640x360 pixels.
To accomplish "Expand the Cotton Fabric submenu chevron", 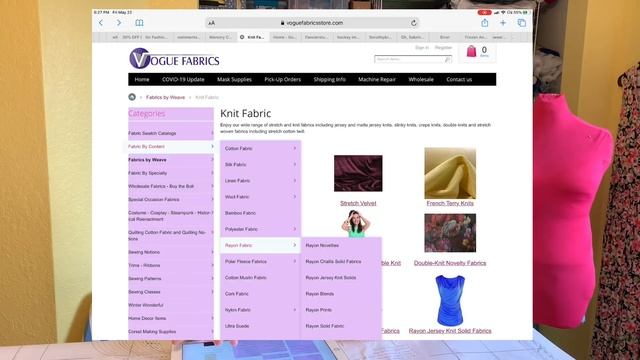I will (295, 148).
